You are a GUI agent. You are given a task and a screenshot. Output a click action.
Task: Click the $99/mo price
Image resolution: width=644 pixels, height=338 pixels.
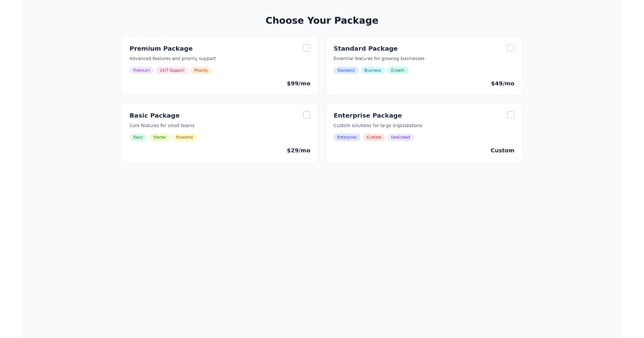[x=298, y=83]
